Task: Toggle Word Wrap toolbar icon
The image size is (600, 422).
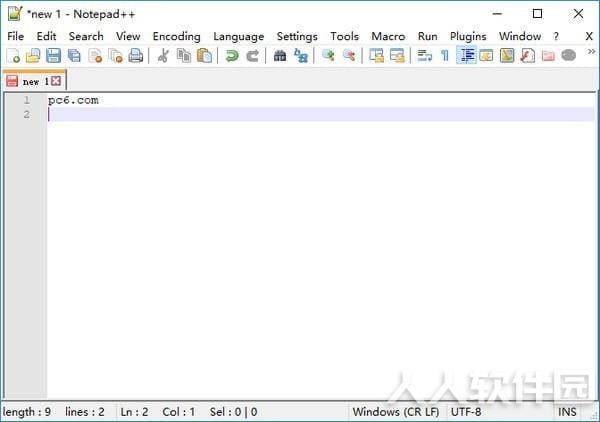Action: pos(424,56)
